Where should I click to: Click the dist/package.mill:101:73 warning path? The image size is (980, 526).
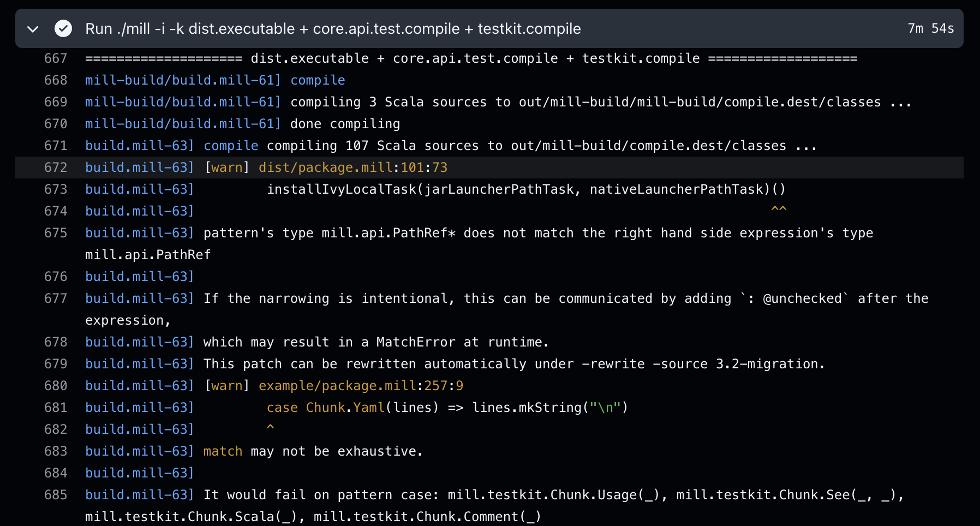(352, 168)
